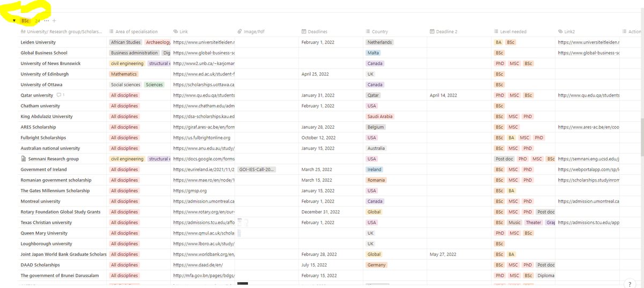
Task: Edit the April 25, 2022 deadline cell
Action: [x=316, y=74]
